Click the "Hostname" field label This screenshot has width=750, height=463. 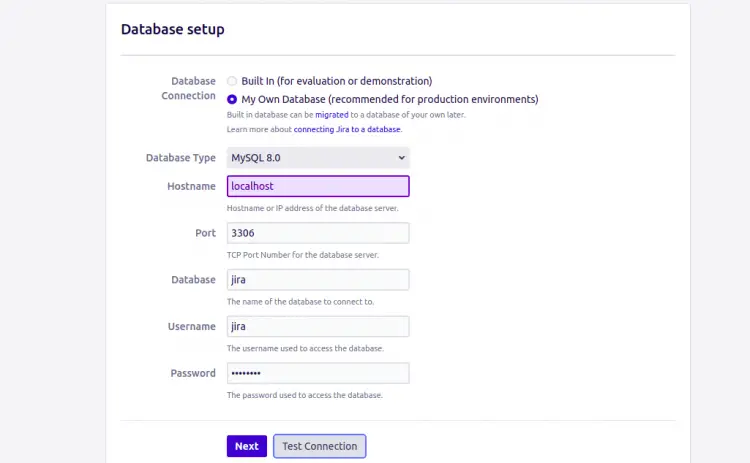point(191,186)
